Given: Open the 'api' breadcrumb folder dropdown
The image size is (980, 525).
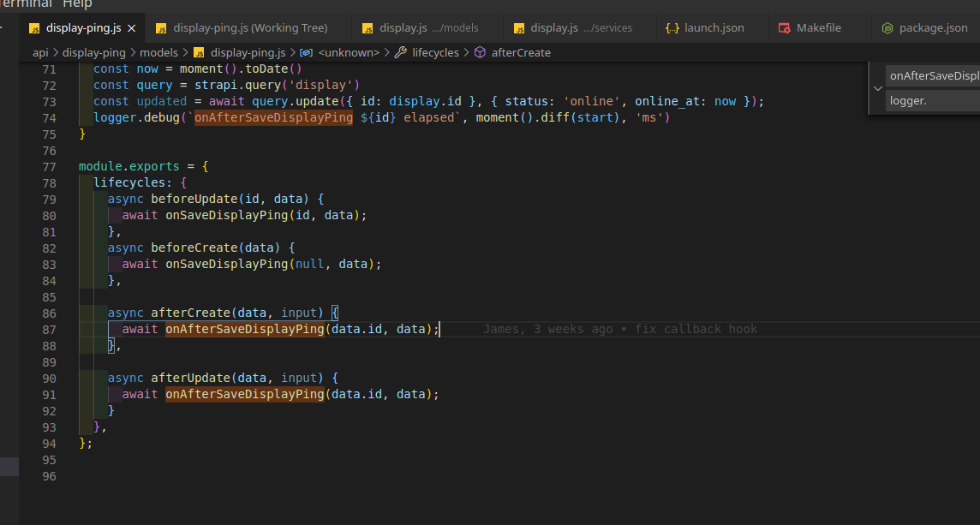Looking at the screenshot, I should click(x=40, y=52).
